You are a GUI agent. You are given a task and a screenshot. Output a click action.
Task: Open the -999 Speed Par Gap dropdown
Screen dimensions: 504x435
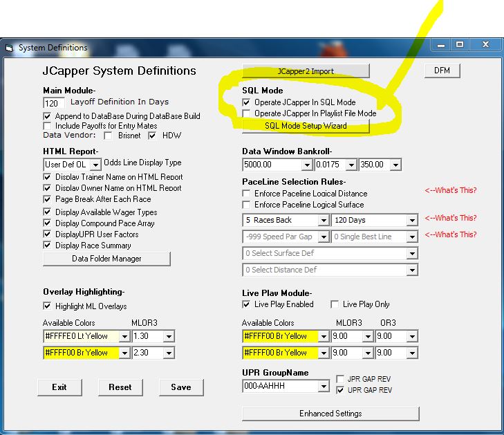pyautogui.click(x=324, y=237)
